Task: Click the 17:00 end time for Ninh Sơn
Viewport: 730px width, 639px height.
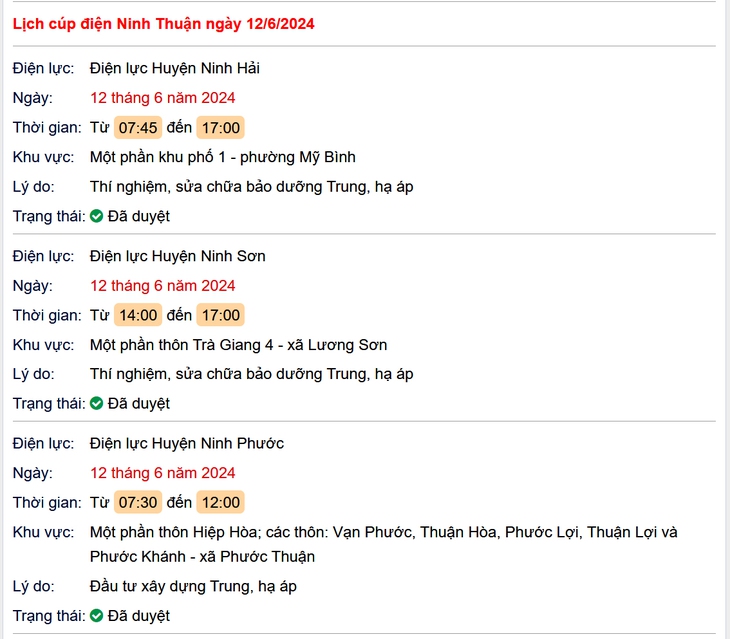Action: (x=220, y=315)
